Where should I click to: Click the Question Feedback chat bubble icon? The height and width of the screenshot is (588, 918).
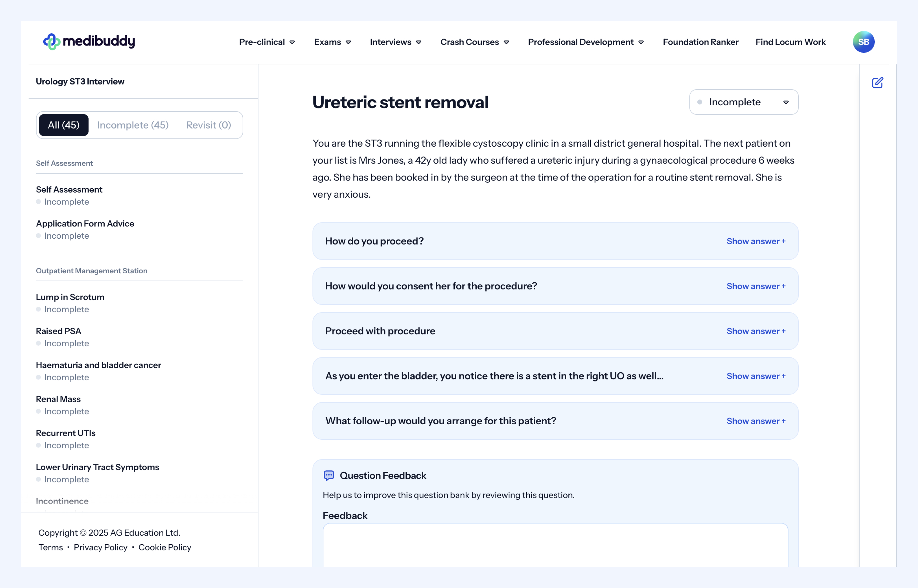(x=329, y=475)
